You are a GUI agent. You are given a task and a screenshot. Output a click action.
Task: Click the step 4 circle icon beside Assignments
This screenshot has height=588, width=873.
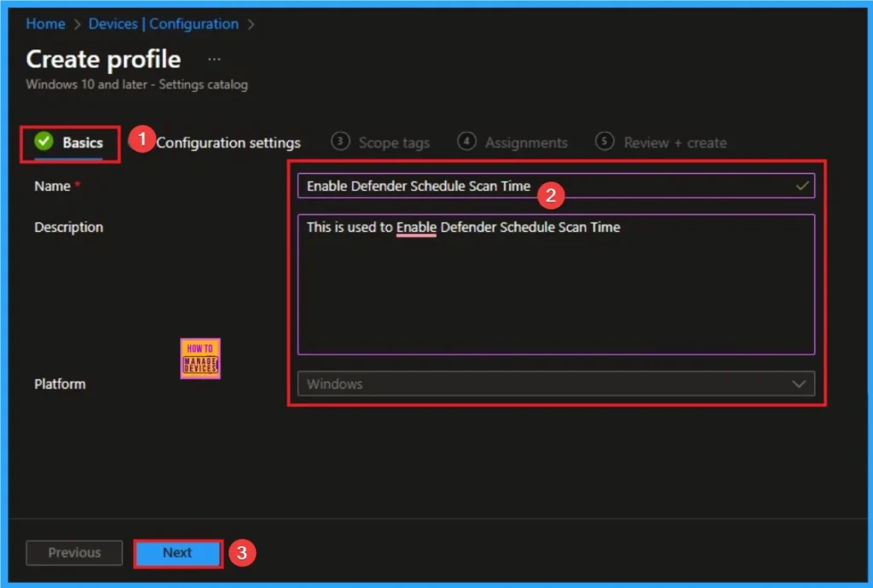[x=467, y=142]
